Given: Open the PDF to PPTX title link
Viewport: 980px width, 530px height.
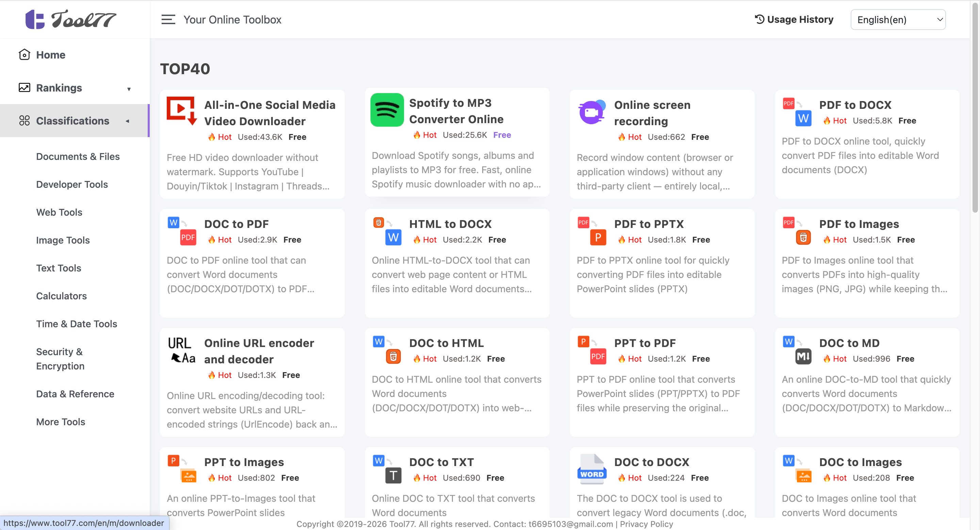Looking at the screenshot, I should coord(649,224).
